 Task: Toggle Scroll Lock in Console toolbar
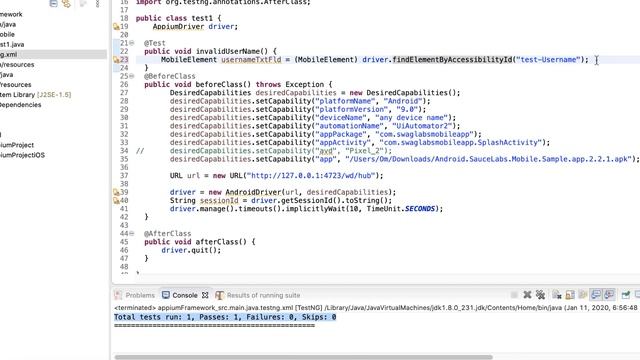tap(570, 295)
